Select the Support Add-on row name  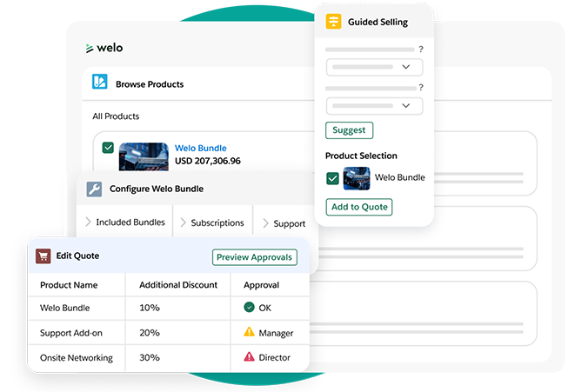tap(70, 333)
